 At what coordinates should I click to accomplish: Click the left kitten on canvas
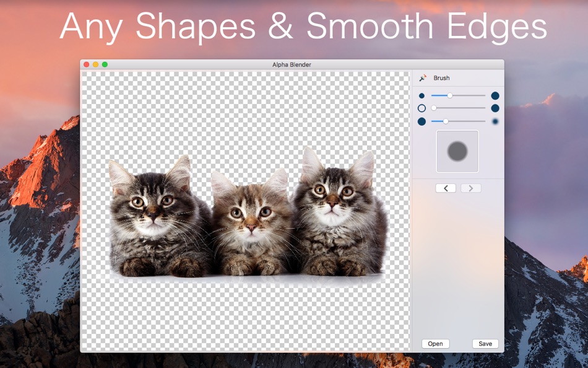[x=152, y=217]
